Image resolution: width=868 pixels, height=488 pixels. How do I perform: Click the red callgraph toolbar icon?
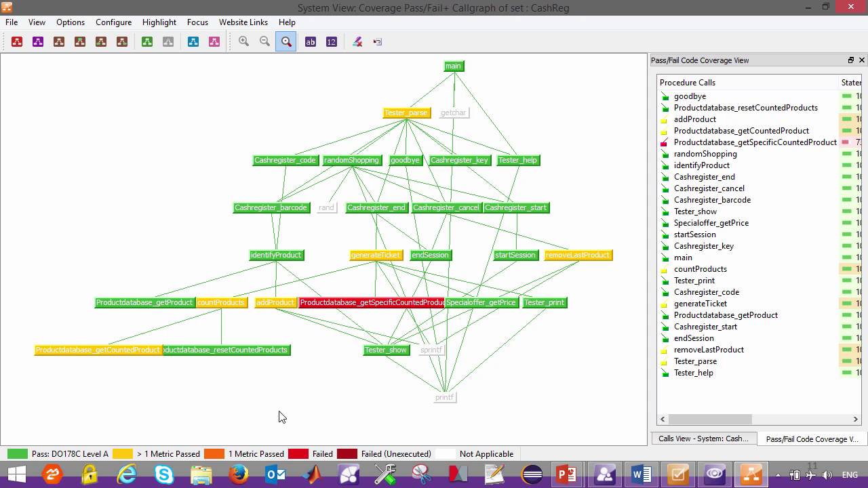click(x=17, y=42)
